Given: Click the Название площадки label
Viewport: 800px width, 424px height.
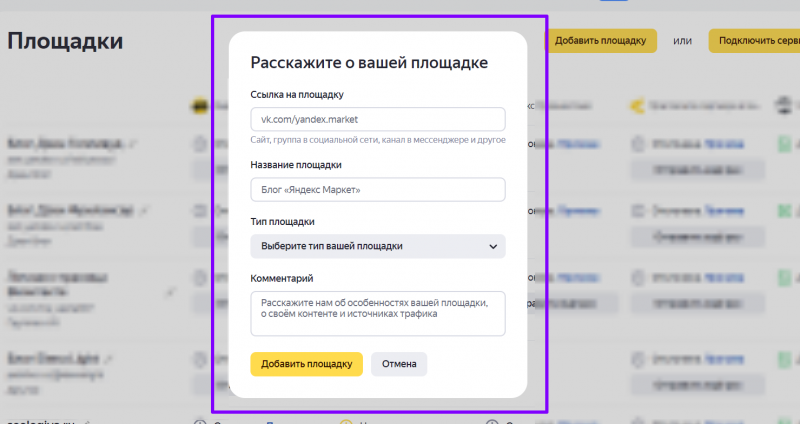Looking at the screenshot, I should click(x=296, y=165).
